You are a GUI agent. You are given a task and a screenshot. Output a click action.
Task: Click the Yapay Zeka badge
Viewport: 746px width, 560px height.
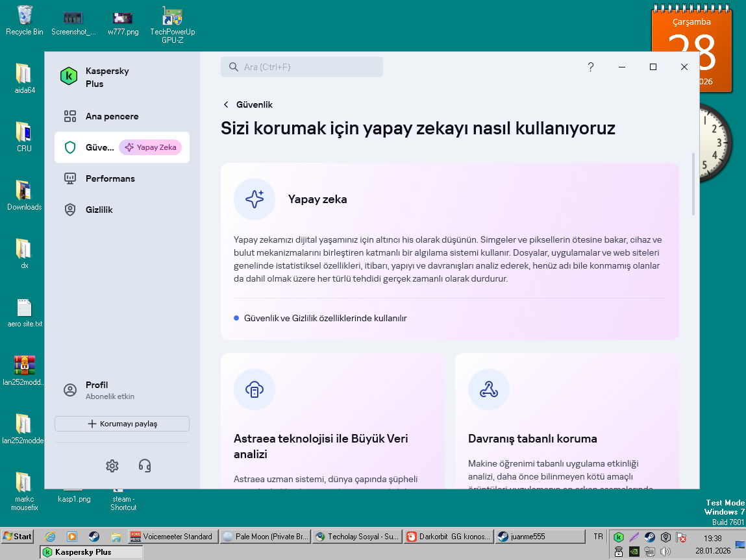pos(151,147)
